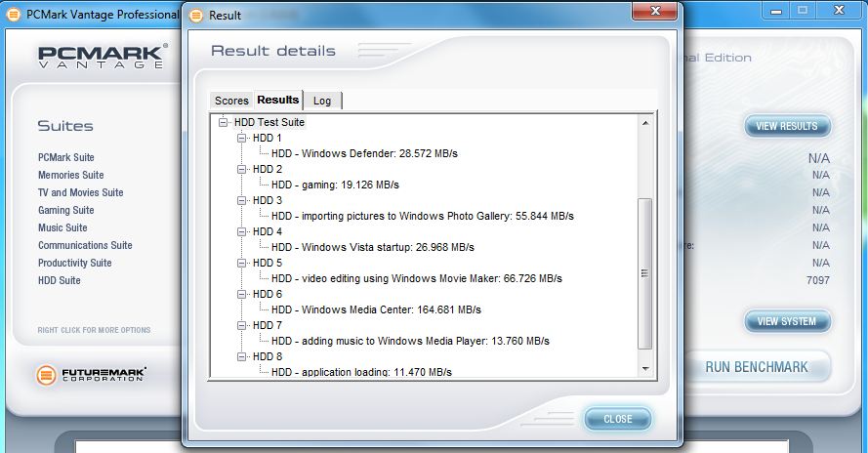The width and height of the screenshot is (868, 453).
Task: Select the adding music to Media Player row
Action: [x=410, y=341]
